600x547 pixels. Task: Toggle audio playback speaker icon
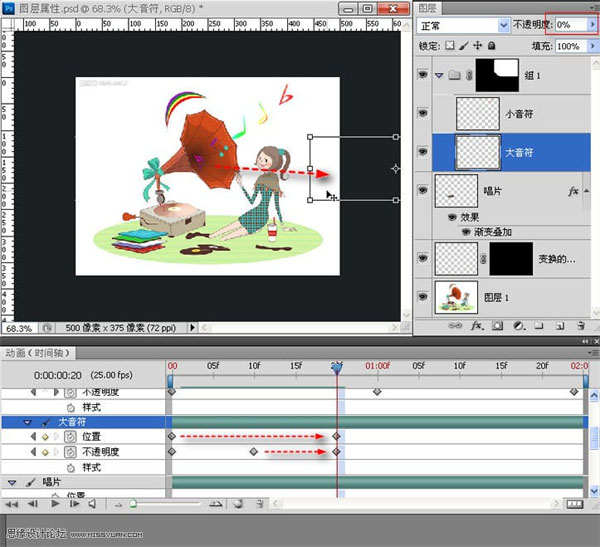(91, 504)
